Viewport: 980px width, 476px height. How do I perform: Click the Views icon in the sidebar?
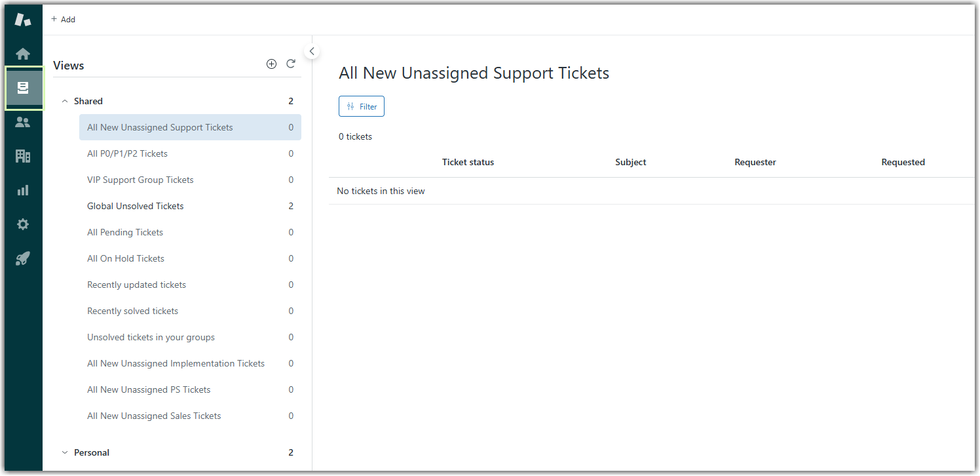(24, 88)
